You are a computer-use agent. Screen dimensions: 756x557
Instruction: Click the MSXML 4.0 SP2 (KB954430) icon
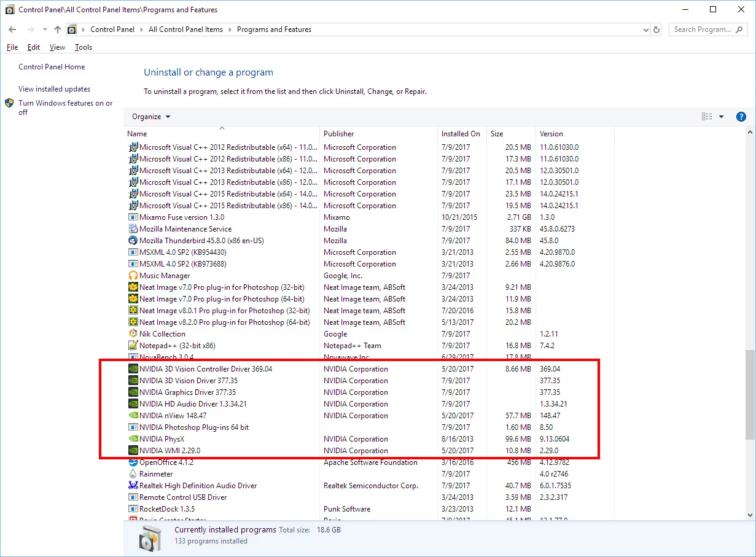pyautogui.click(x=133, y=252)
